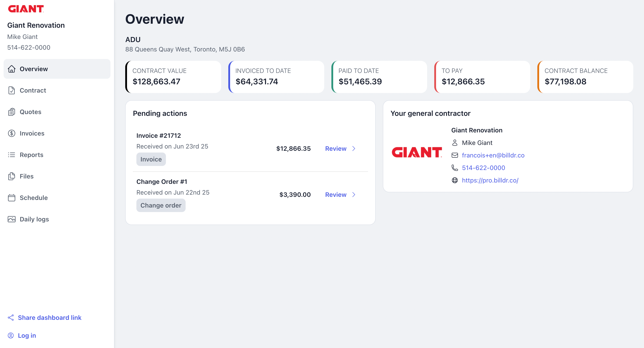This screenshot has width=644, height=348.
Task: Click the share icon beside Share dashboard link
Action: 11,318
